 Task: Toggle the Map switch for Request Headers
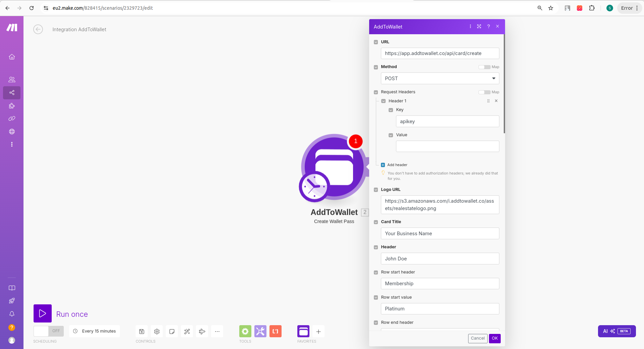(484, 92)
